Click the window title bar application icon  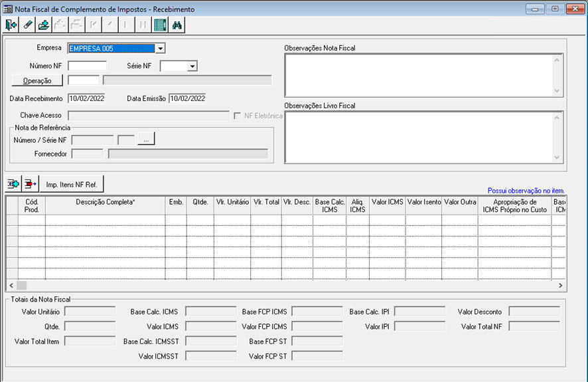pos(7,9)
